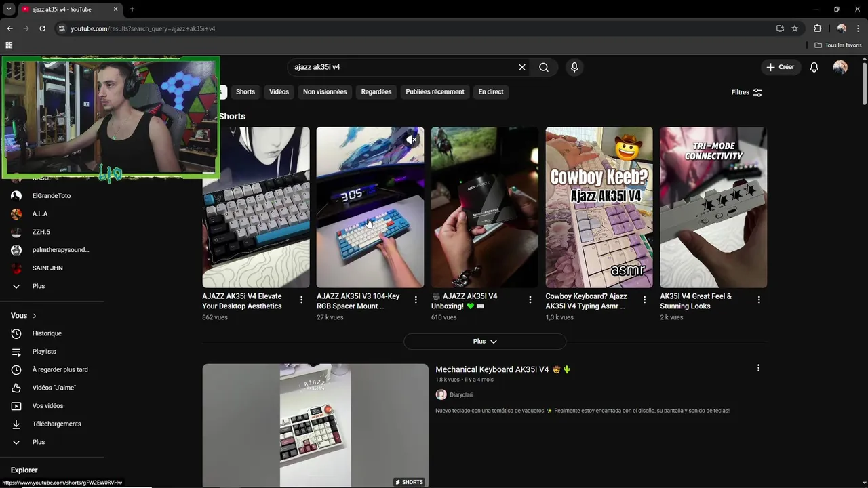This screenshot has height=488, width=868.
Task: Open the YouTube account avatar menu
Action: coord(840,67)
